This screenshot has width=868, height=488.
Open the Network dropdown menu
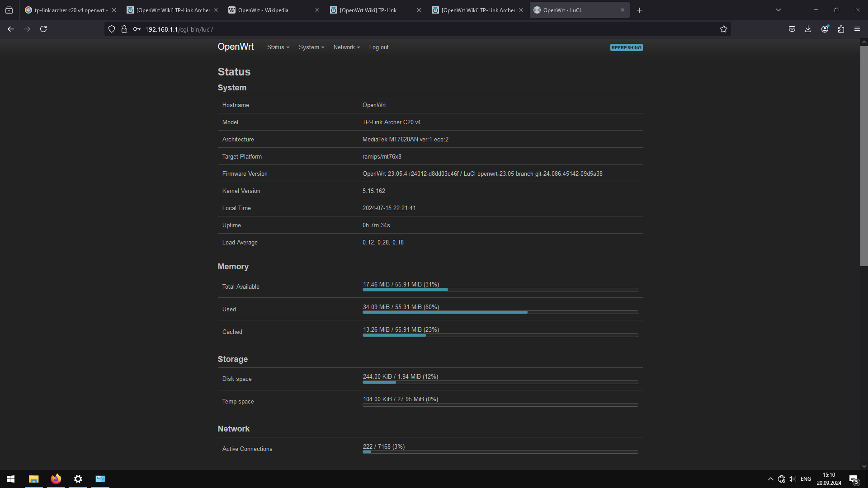(x=346, y=47)
